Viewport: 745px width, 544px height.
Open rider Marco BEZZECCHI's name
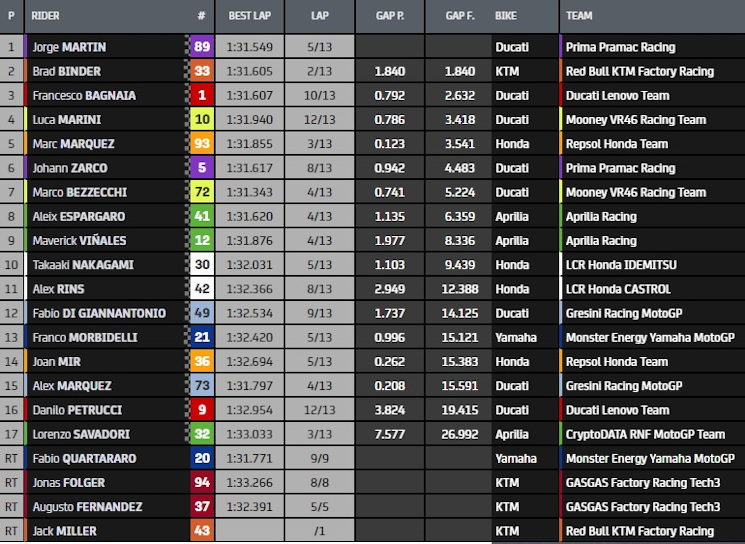80,192
